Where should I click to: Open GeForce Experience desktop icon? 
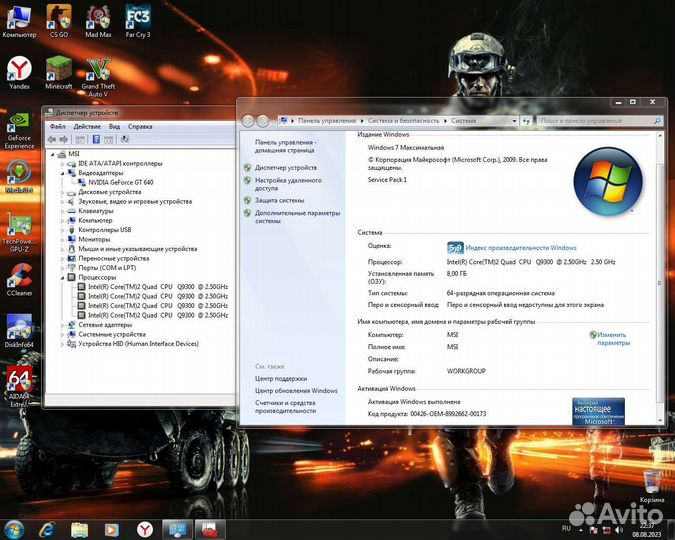(x=19, y=130)
